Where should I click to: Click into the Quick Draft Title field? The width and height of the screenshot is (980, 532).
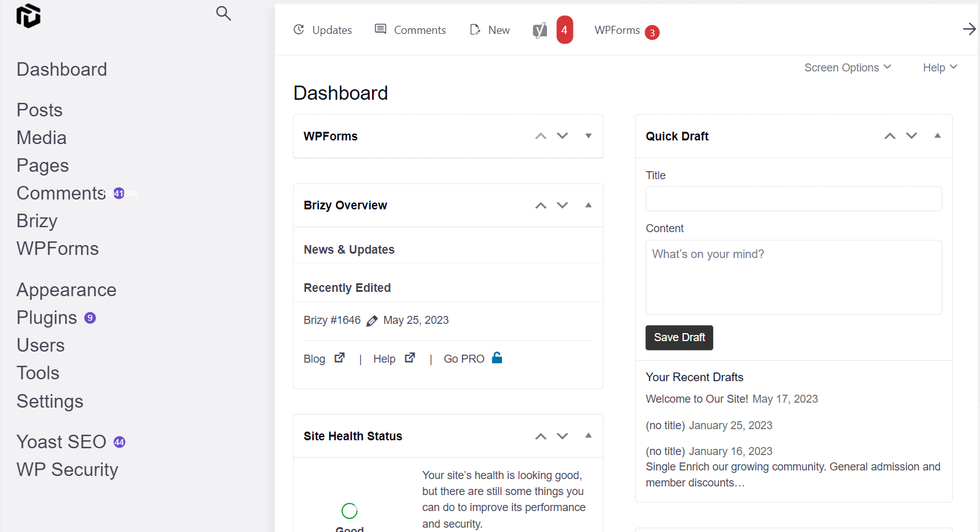[x=793, y=199]
